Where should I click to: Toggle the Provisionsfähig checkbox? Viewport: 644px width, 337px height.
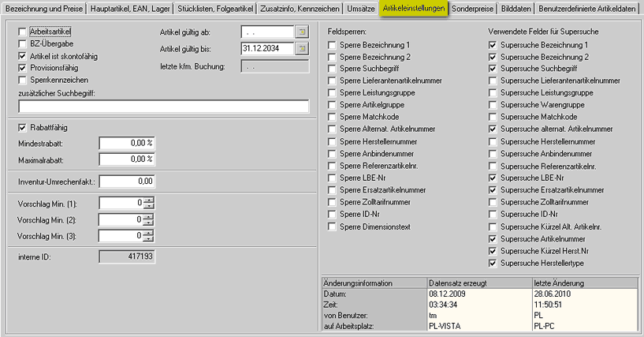point(22,68)
